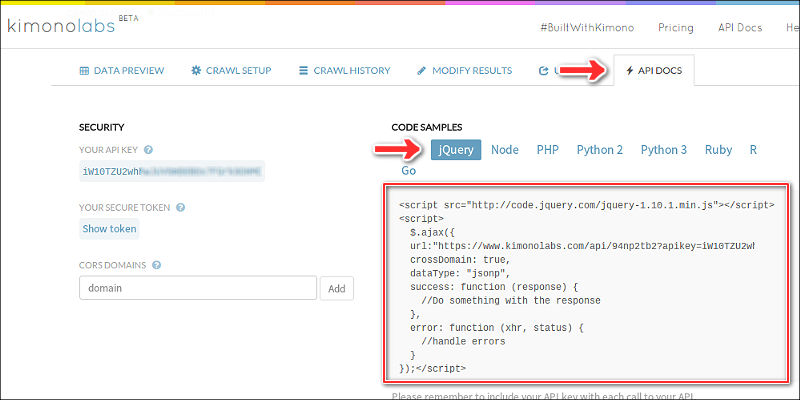Image resolution: width=800 pixels, height=400 pixels.
Task: Click the kimonolabs logo
Action: click(x=61, y=26)
